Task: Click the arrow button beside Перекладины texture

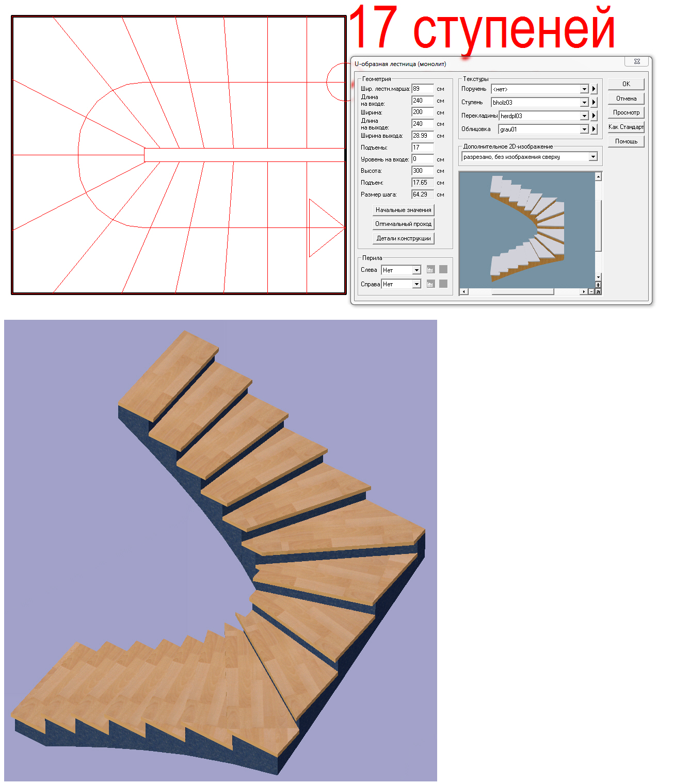Action: tap(594, 116)
